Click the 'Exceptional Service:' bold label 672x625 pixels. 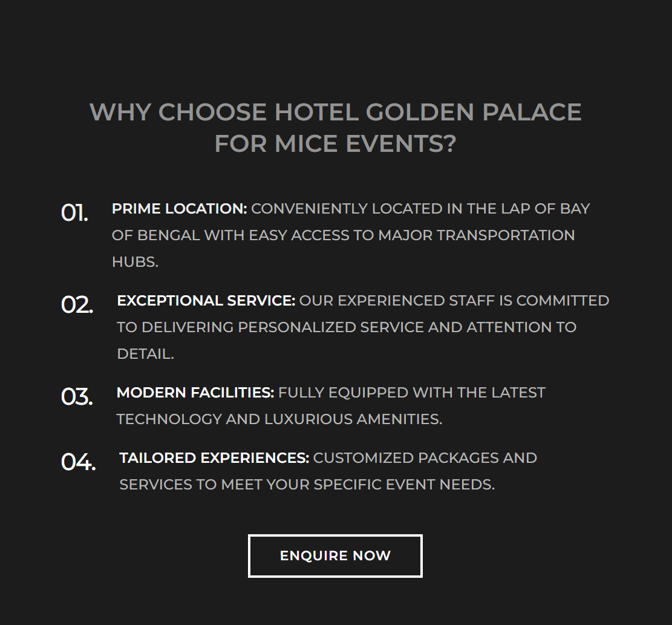point(206,301)
